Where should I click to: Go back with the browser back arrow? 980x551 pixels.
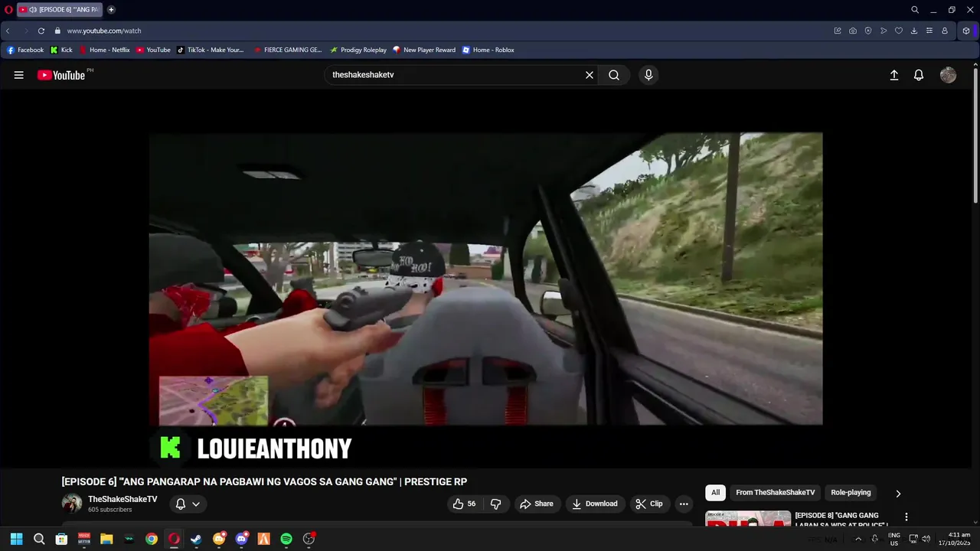8,31
